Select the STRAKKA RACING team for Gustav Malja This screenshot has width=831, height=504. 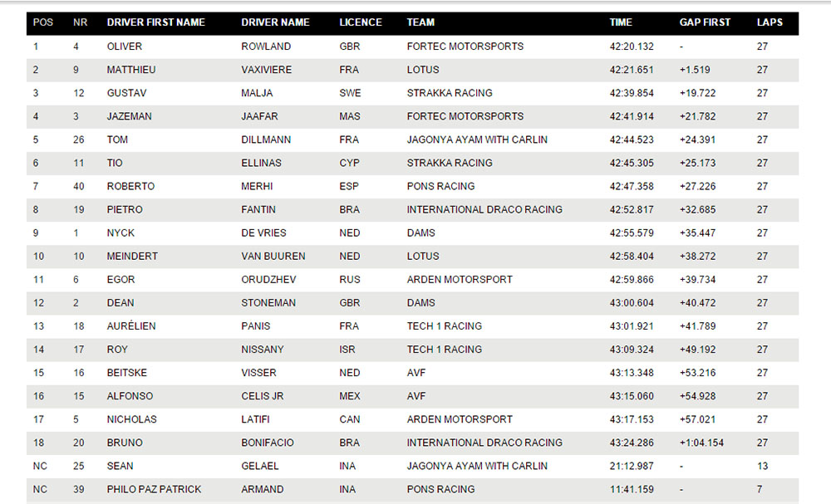tap(450, 93)
